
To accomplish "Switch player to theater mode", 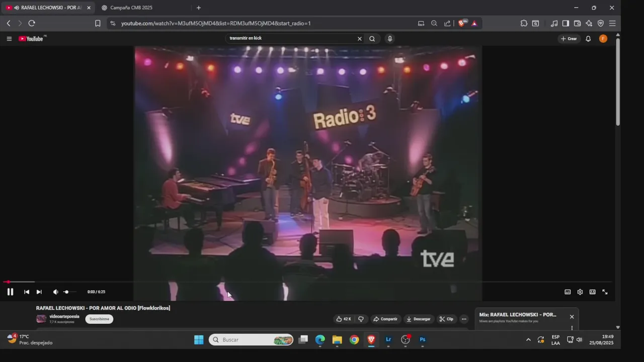I will 593,292.
